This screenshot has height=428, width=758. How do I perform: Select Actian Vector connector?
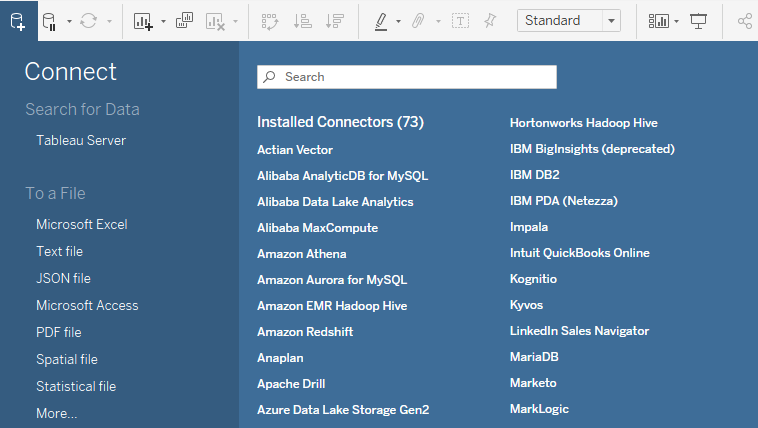(x=295, y=150)
